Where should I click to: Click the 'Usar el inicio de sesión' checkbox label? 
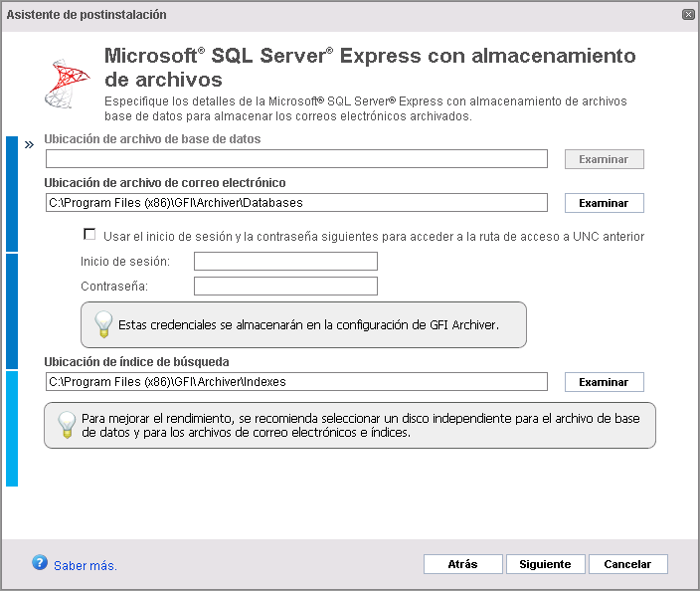374,237
